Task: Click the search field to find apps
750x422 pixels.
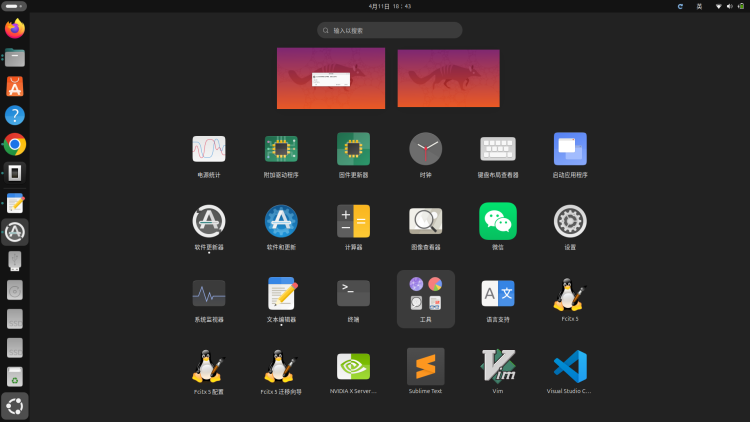Action: click(x=390, y=31)
